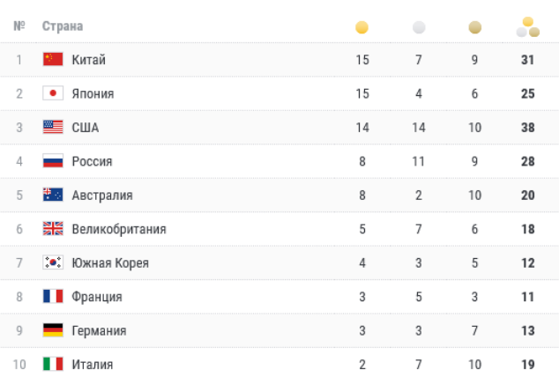Click the gold medal column icon
The width and height of the screenshot is (559, 392).
(x=361, y=27)
